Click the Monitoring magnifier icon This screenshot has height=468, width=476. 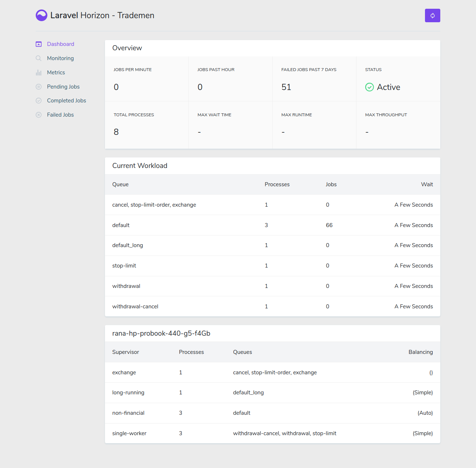pos(39,58)
